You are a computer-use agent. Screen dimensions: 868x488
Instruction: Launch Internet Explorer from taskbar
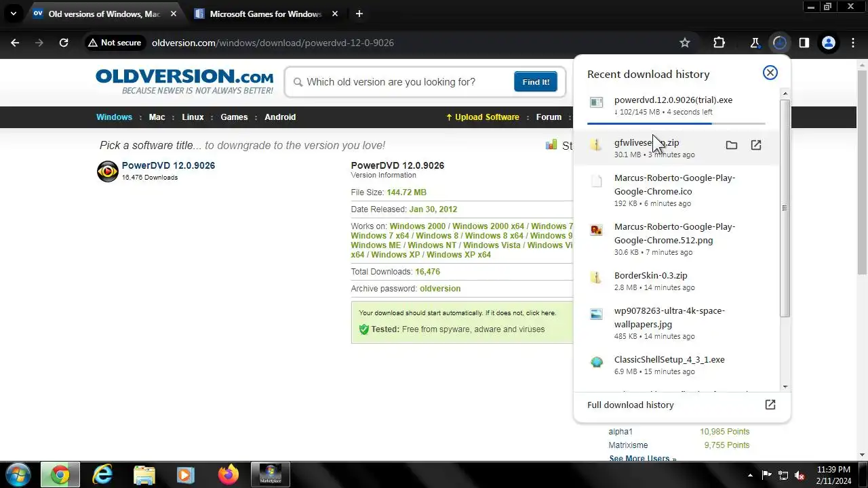[102, 475]
